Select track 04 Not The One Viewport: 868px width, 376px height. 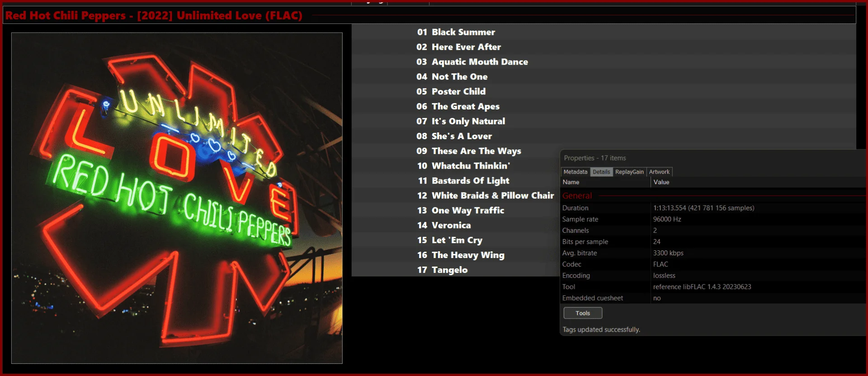(x=604, y=77)
